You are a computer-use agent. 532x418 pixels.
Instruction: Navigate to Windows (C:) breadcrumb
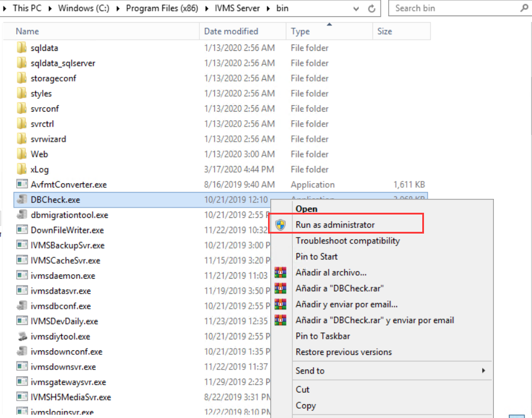pyautogui.click(x=84, y=8)
